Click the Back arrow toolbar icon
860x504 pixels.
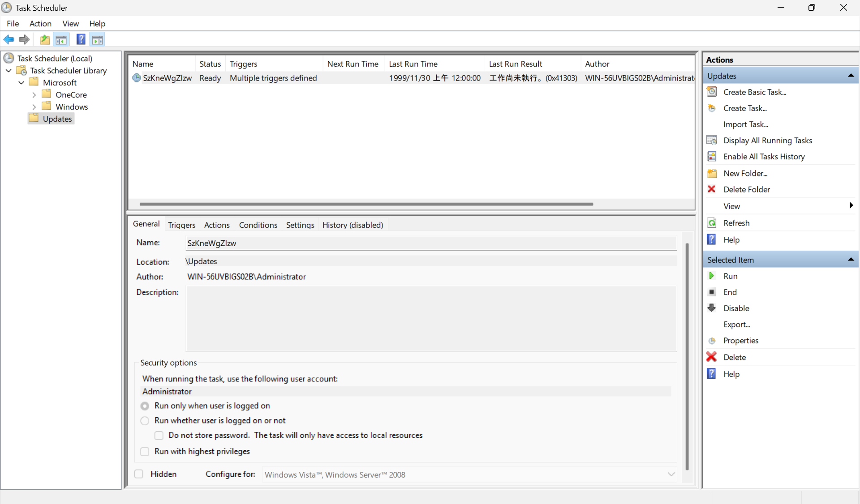tap(9, 40)
